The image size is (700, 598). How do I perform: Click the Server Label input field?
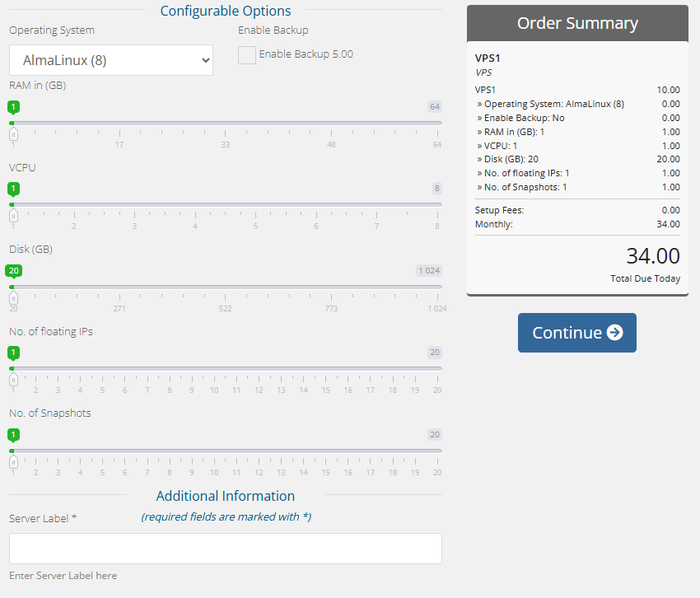point(225,549)
